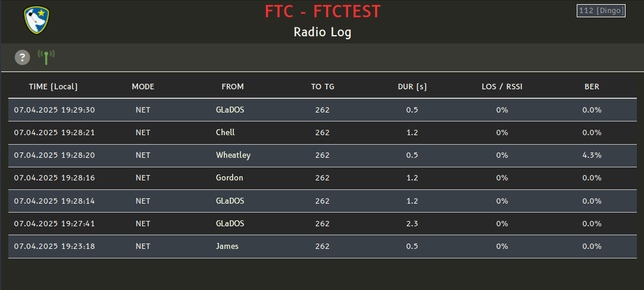Select the 19:27:41 log entry timestamp

pyautogui.click(x=54, y=224)
